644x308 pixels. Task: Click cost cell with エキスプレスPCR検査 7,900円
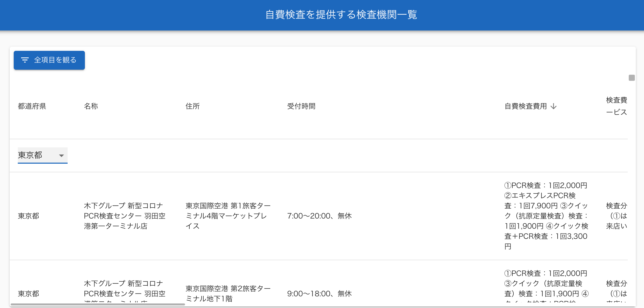(546, 216)
